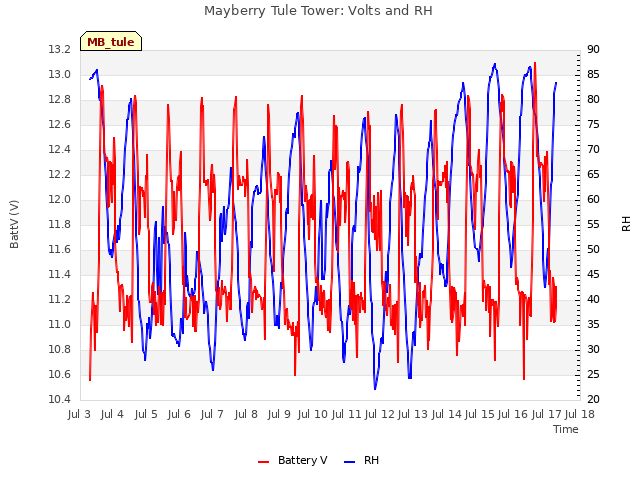
Task: Click the 10.8 left axis value
Action: (x=59, y=349)
